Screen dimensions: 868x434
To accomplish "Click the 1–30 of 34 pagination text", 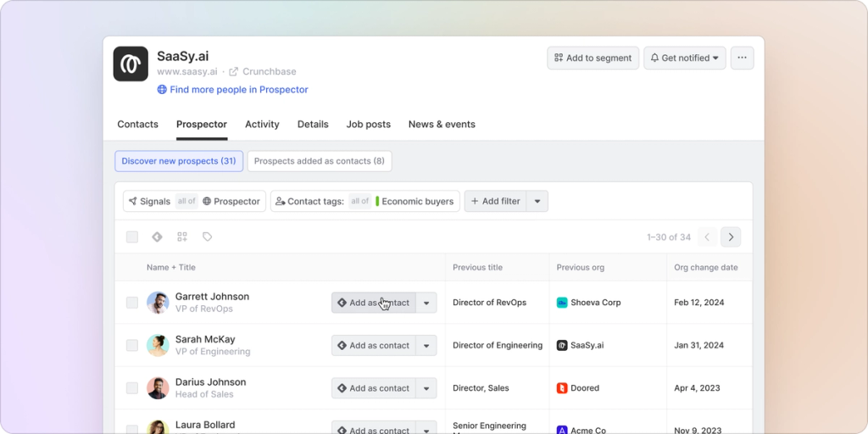I will [x=669, y=237].
